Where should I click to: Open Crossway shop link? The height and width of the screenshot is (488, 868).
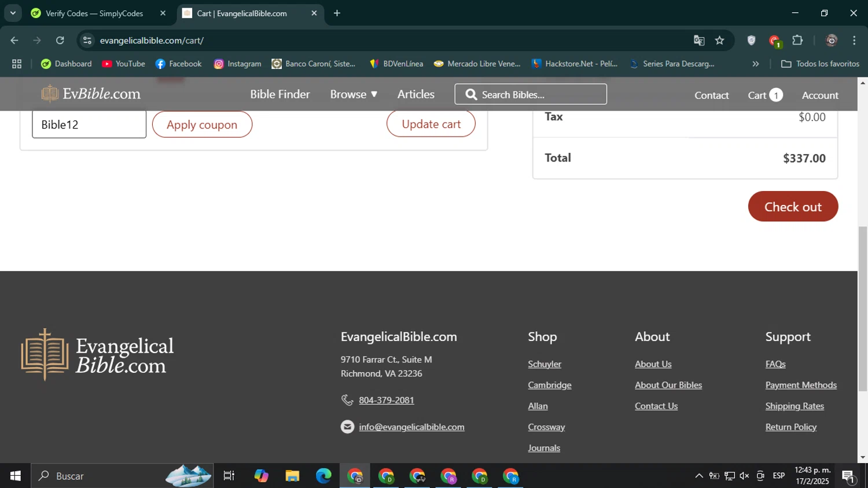coord(546,427)
